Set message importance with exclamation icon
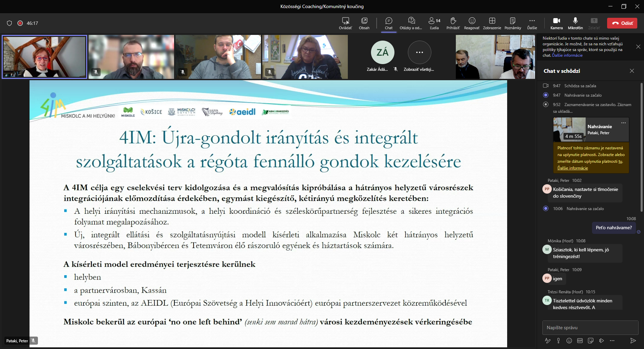 [x=558, y=341]
